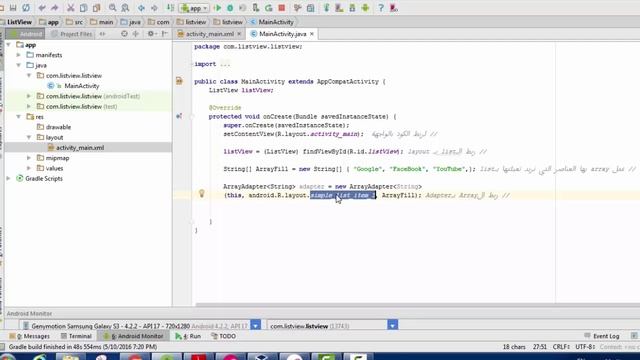Expand the Gradle Scripts node
The width and height of the screenshot is (640, 360).
coord(9,178)
